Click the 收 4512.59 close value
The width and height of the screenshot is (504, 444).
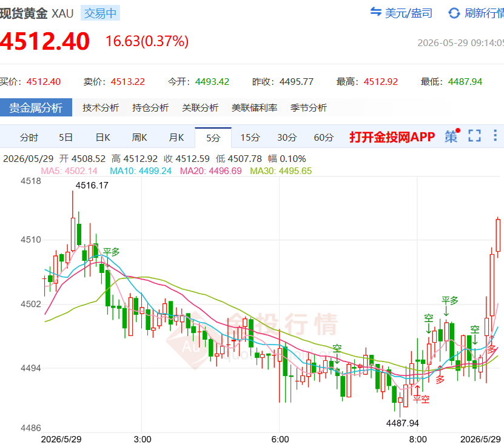pyautogui.click(x=186, y=159)
